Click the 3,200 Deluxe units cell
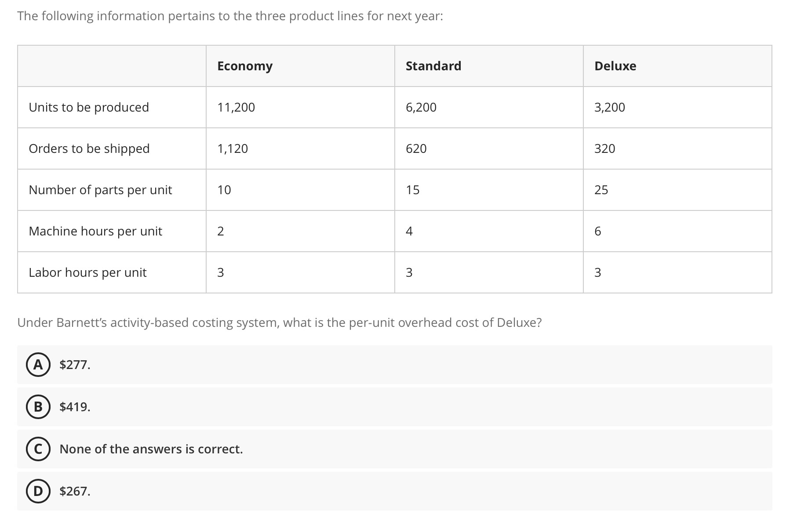The width and height of the screenshot is (797, 532). point(609,107)
